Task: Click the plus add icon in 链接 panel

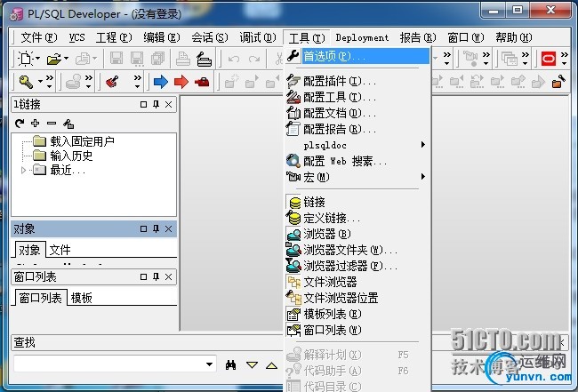Action: point(36,123)
